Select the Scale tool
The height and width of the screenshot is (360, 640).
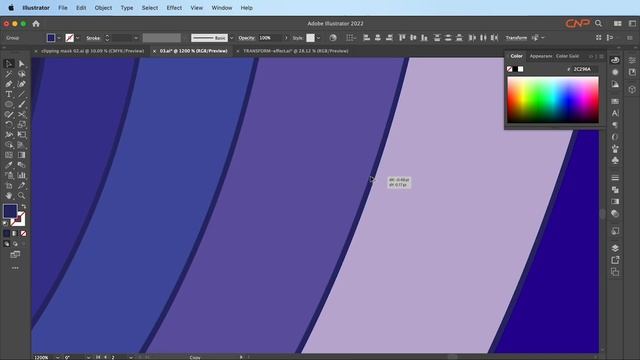pos(22,124)
